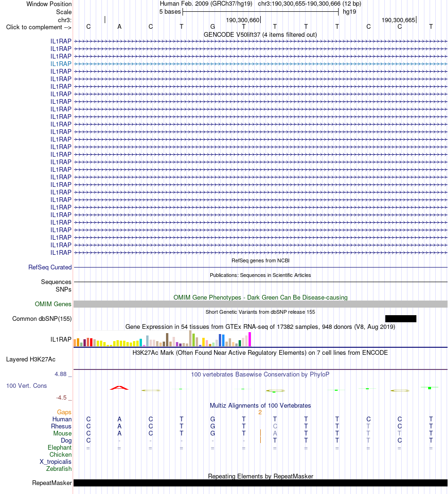Open RefSeq Curated track label
Viewport: 448px width, 494px height.
tap(50, 267)
